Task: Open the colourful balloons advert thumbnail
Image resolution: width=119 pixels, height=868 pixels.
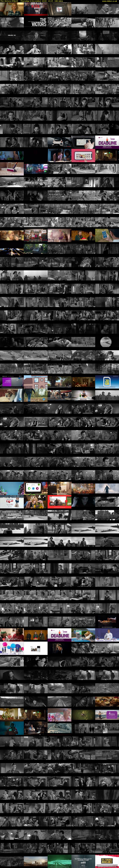Action: click(12, 648)
